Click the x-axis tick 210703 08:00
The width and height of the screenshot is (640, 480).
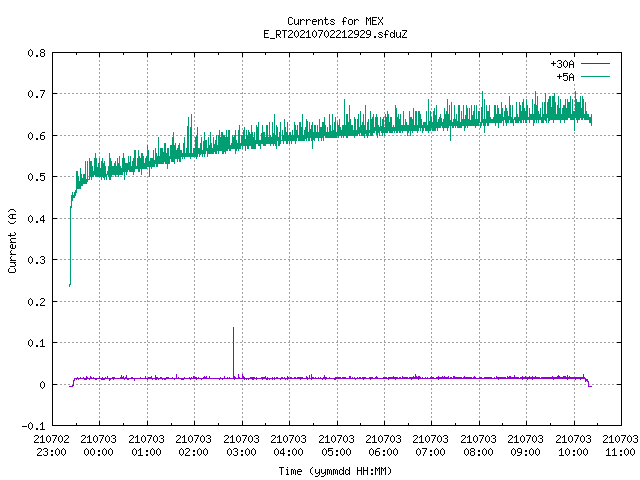click(x=479, y=446)
